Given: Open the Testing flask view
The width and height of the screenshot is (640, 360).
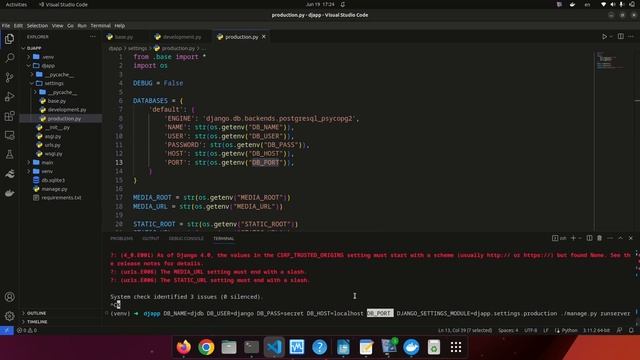Looking at the screenshot, I should tap(9, 154).
